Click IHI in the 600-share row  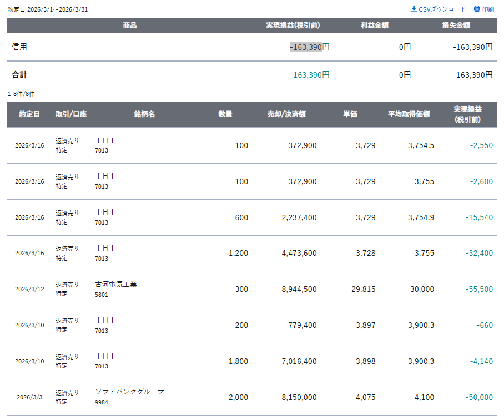[105, 212]
